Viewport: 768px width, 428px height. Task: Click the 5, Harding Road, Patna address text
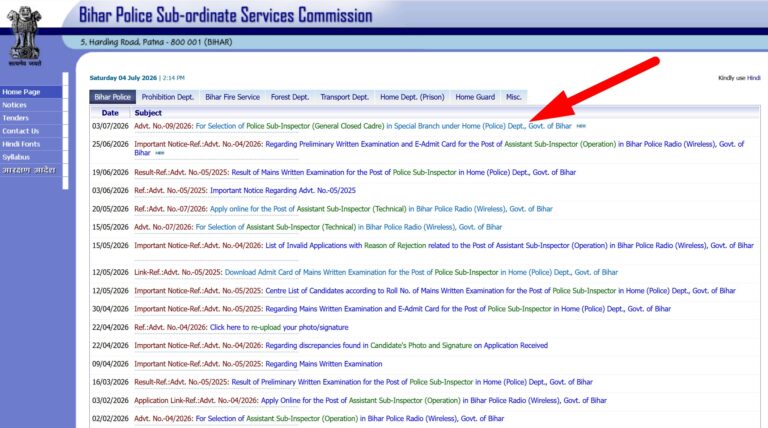click(156, 42)
